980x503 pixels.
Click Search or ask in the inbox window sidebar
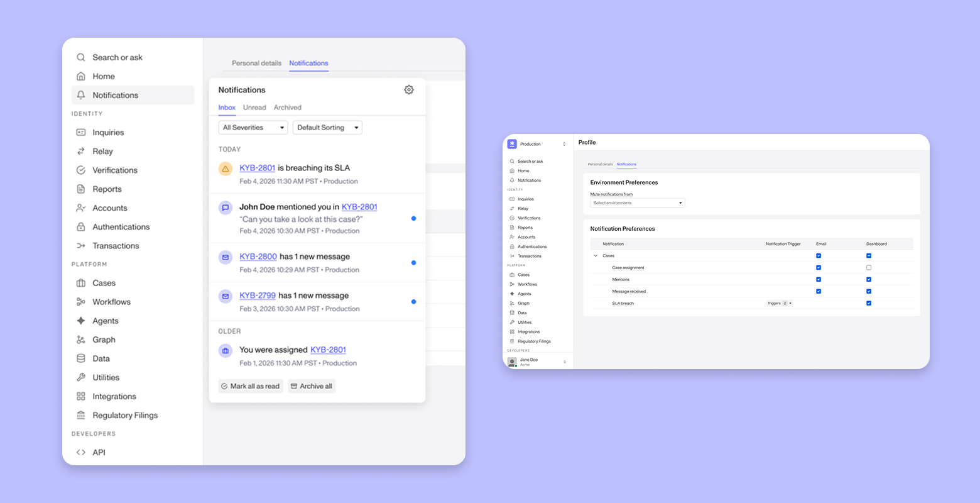[117, 57]
